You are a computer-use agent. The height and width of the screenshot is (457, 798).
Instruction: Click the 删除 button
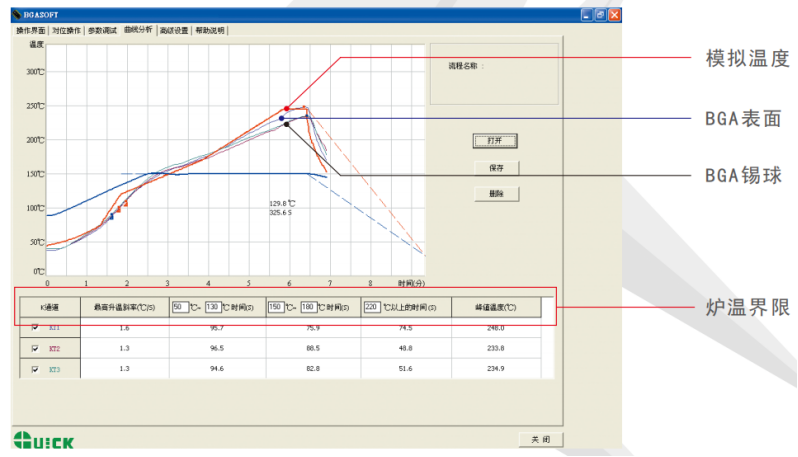(x=496, y=193)
